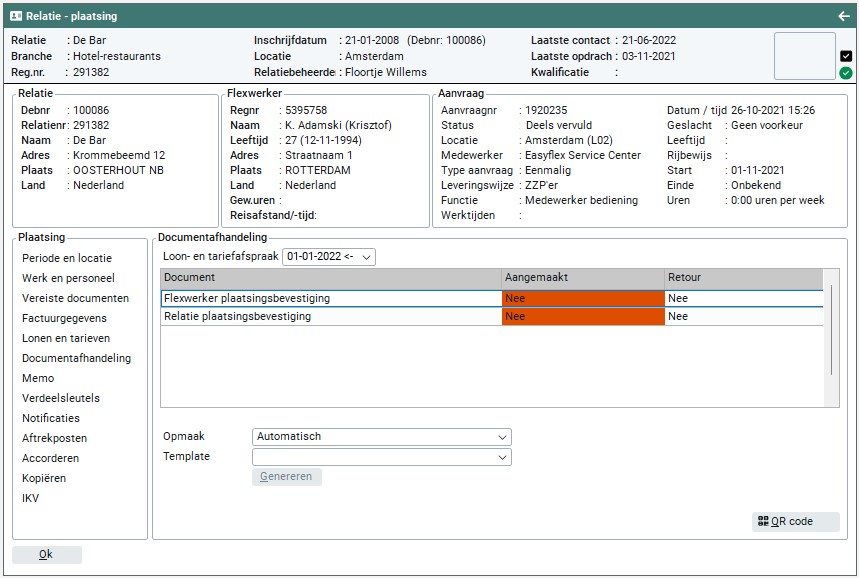The image size is (859, 578).
Task: Click the Relatie window icon in title bar
Action: 16,16
